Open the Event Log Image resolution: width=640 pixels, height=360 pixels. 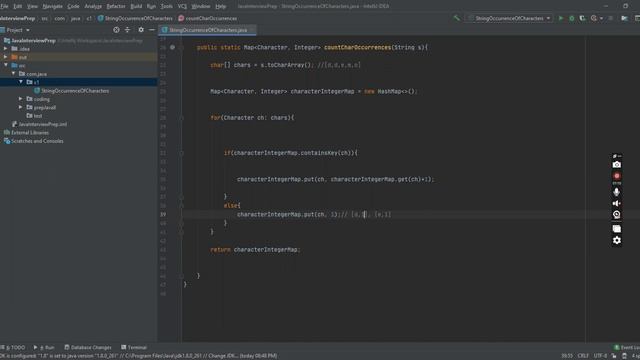tap(627, 347)
